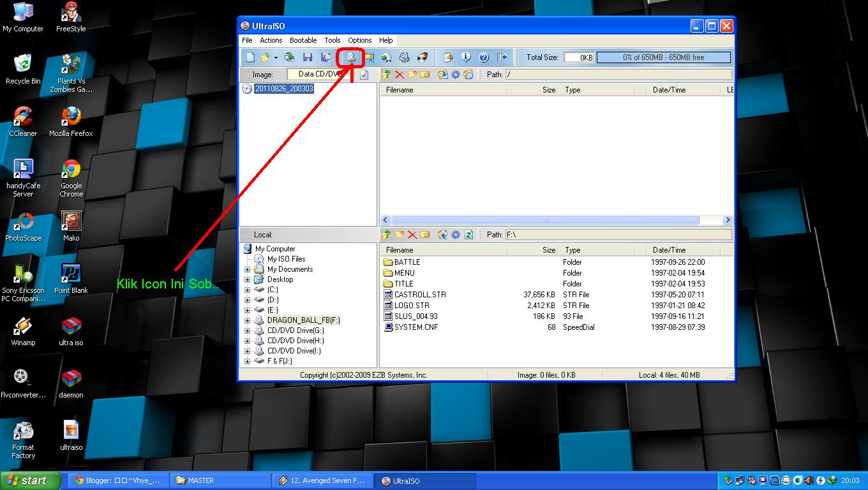Click the blue gear icon in Local pane toolbar
This screenshot has height=490, width=868.
click(x=456, y=235)
